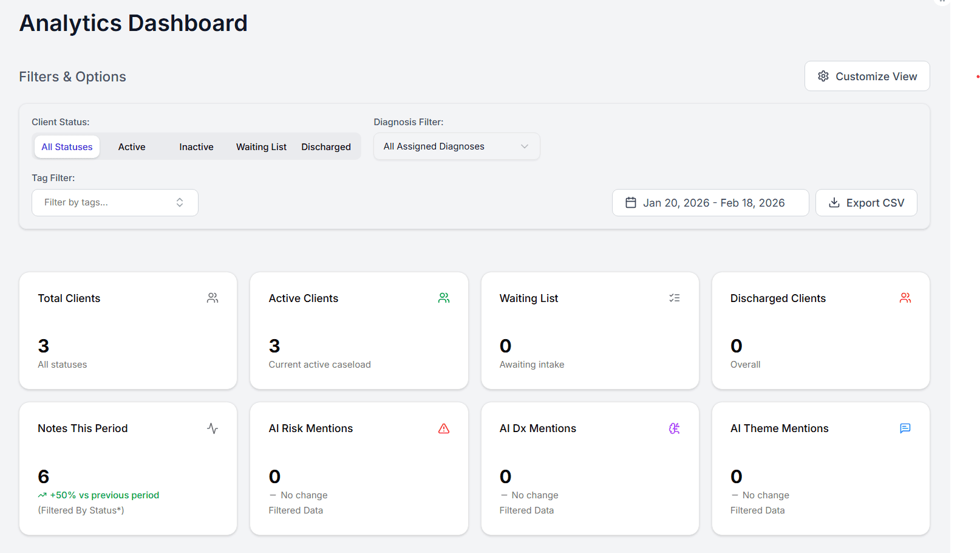Select the Active status filter
The image size is (980, 553).
[132, 146]
